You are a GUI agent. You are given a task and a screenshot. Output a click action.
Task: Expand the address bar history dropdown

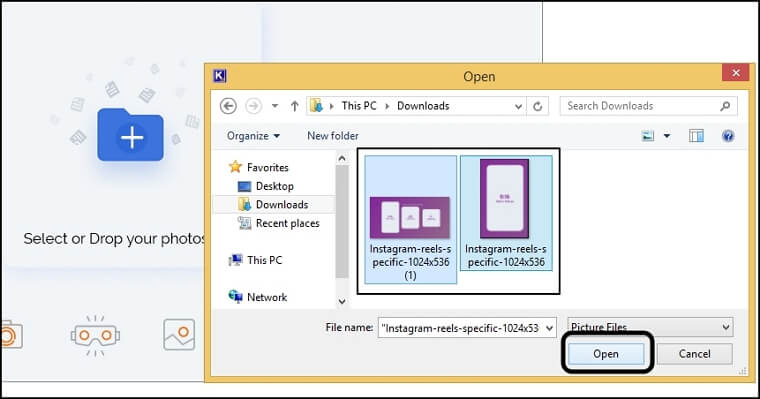click(518, 106)
